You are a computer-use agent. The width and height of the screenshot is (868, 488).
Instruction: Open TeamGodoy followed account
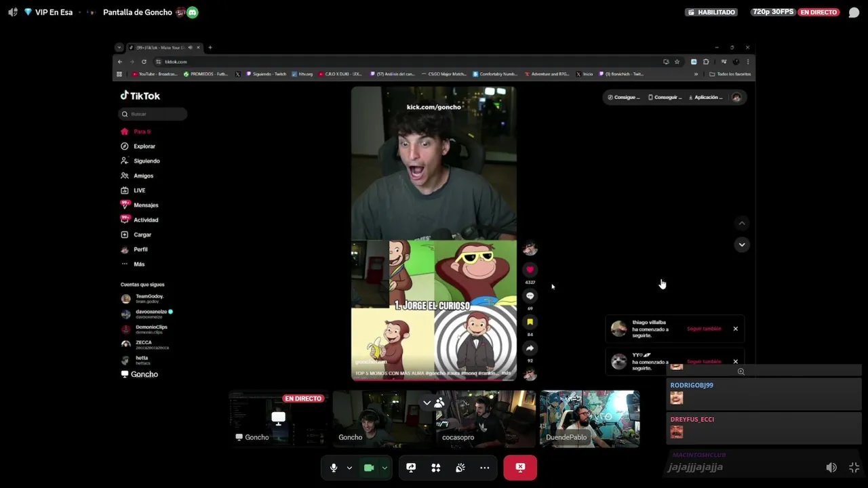pyautogui.click(x=149, y=298)
